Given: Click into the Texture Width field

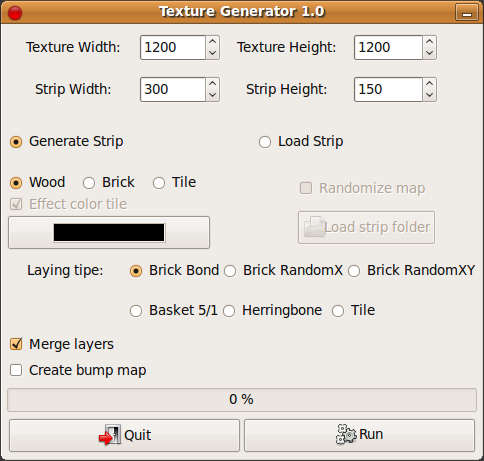Looking at the screenshot, I should pos(173,48).
